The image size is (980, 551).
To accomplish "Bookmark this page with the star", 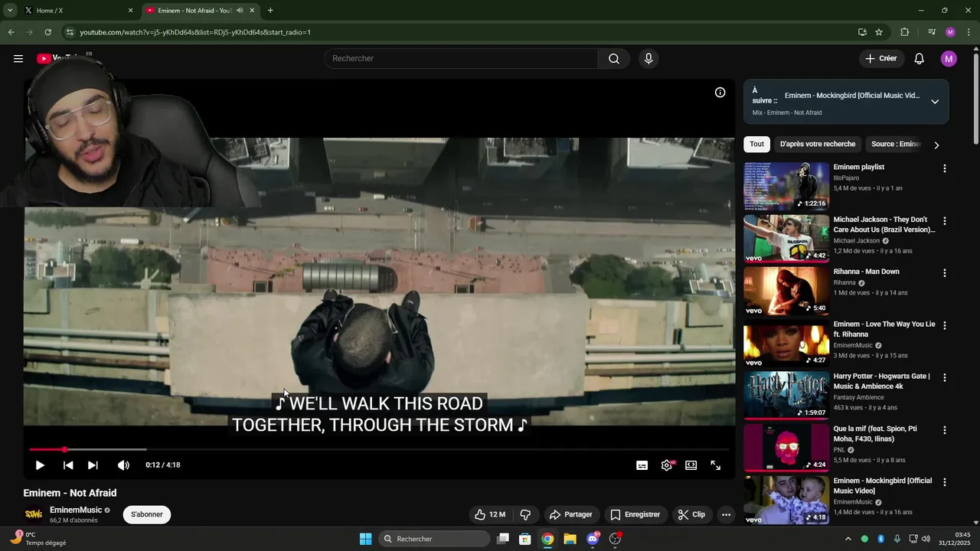I will coord(879,32).
